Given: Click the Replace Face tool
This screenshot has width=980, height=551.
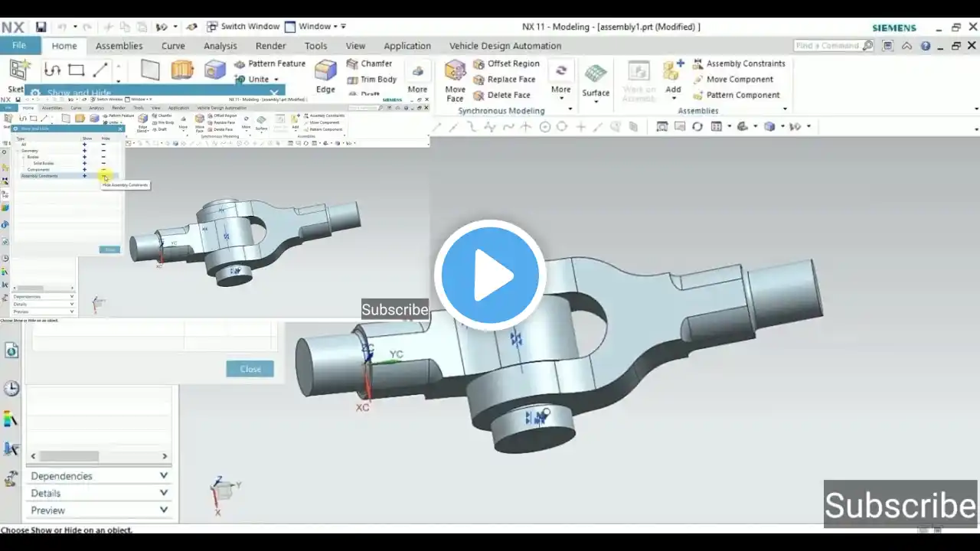Looking at the screenshot, I should 505,80.
